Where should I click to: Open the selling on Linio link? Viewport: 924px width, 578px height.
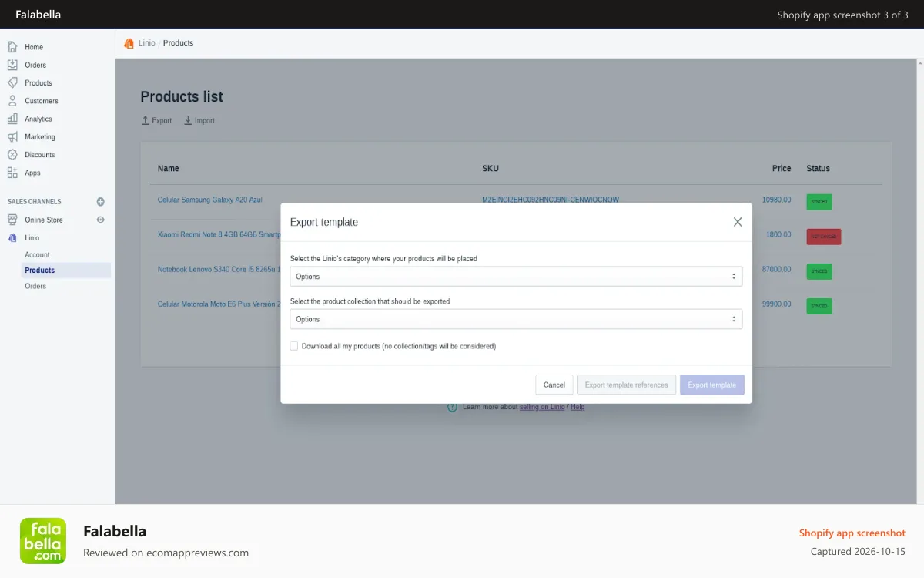pos(542,407)
